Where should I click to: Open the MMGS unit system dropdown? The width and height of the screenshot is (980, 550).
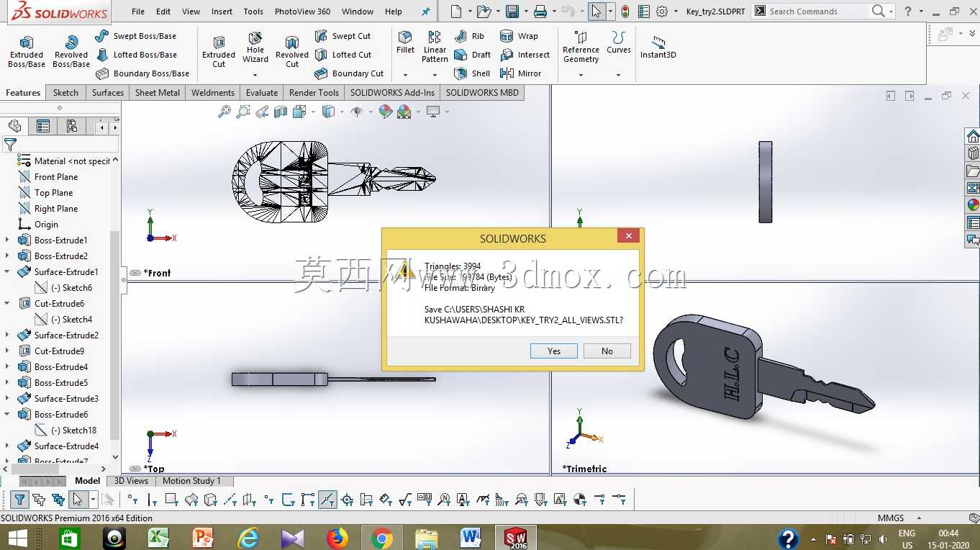coord(919,518)
